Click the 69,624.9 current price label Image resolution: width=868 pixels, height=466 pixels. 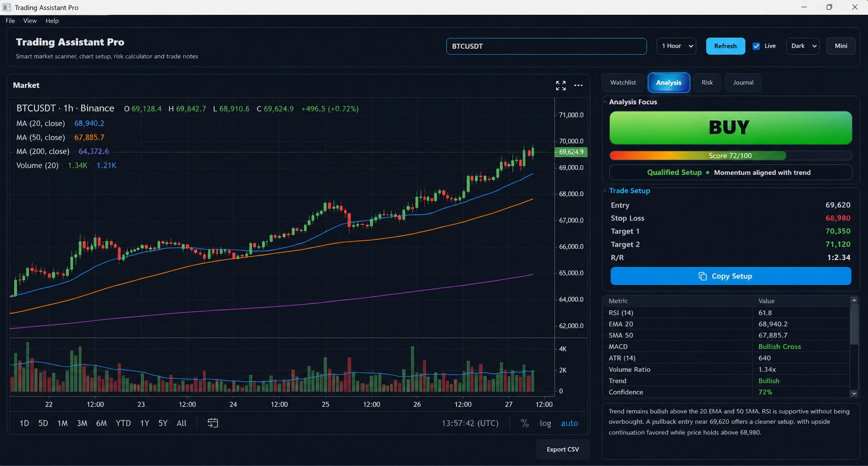pos(571,152)
